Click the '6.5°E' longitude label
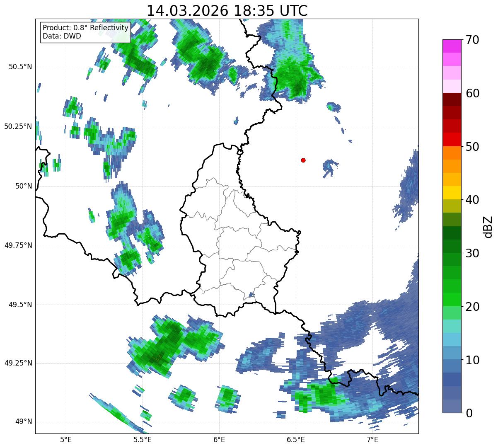 (296, 439)
